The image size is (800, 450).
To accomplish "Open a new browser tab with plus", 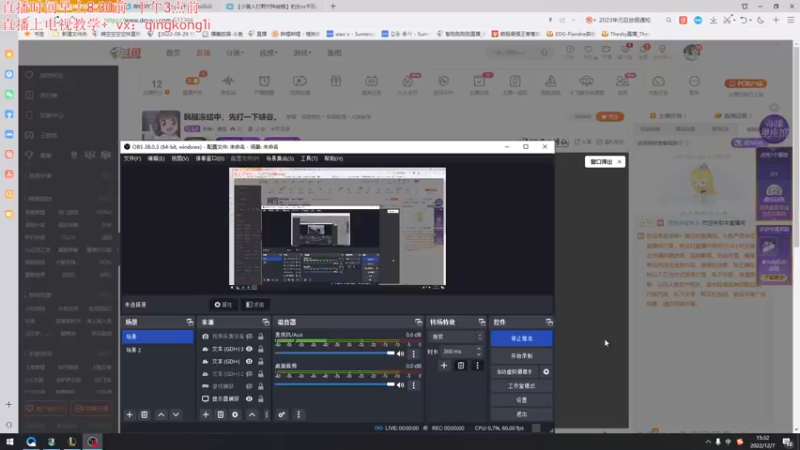I will (x=333, y=6).
